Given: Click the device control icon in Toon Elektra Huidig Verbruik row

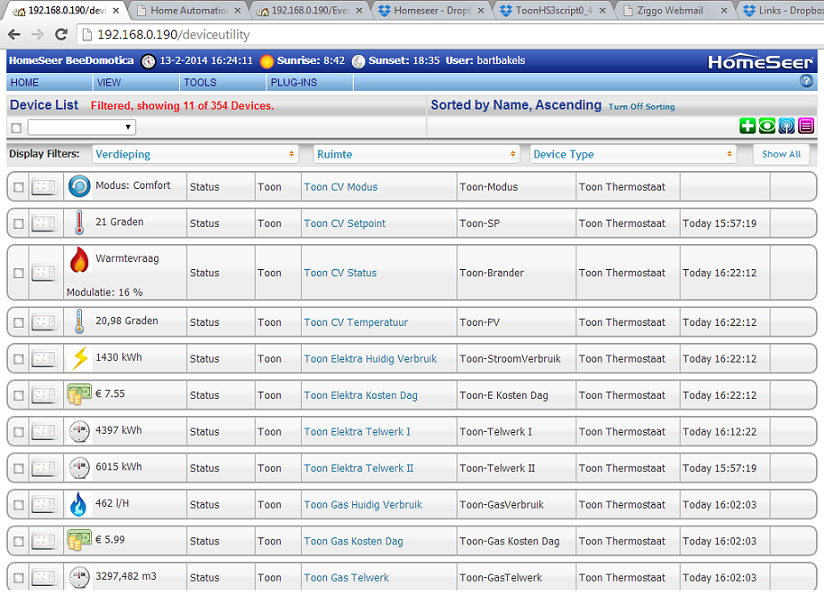Looking at the screenshot, I should 44,358.
